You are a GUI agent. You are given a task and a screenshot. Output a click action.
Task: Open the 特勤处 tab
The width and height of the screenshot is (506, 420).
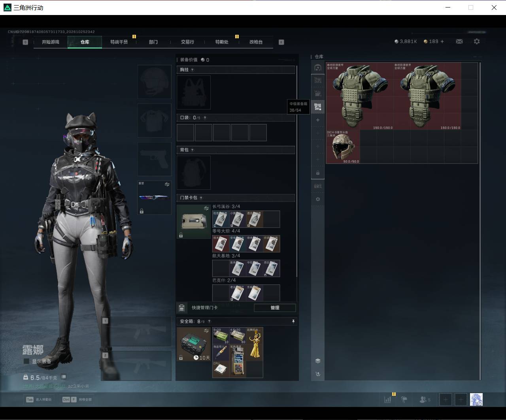tap(222, 42)
